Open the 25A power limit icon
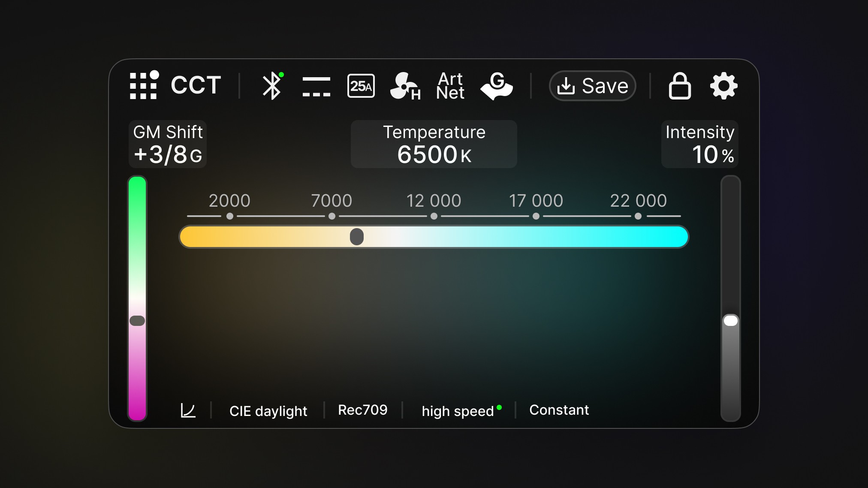868x488 pixels. pyautogui.click(x=361, y=86)
